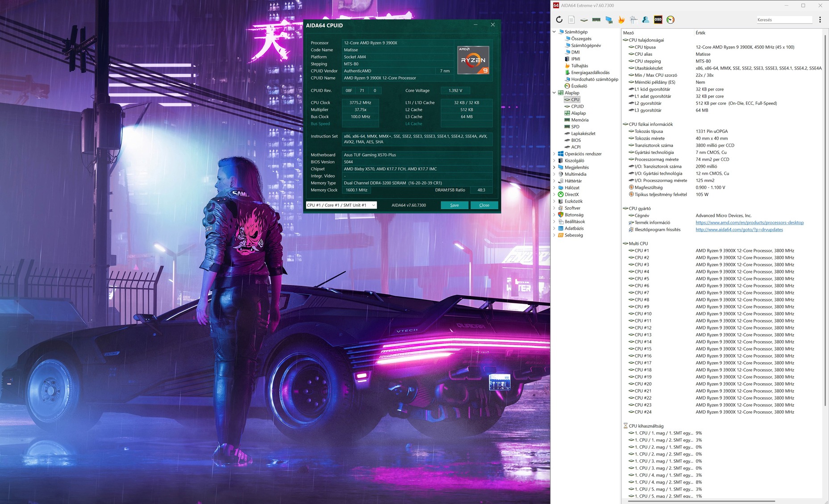Viewport: 829px width, 504px height.
Task: Open the BIOS tree item
Action: click(576, 140)
